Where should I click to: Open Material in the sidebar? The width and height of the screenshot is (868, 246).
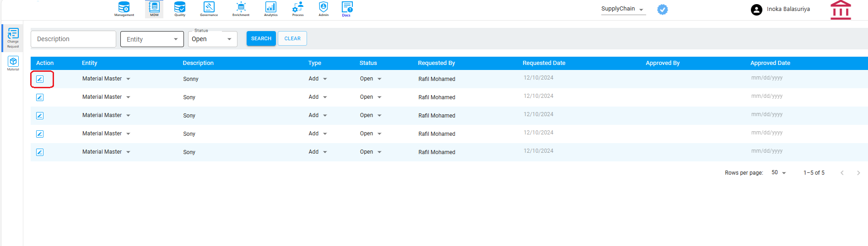click(x=13, y=64)
